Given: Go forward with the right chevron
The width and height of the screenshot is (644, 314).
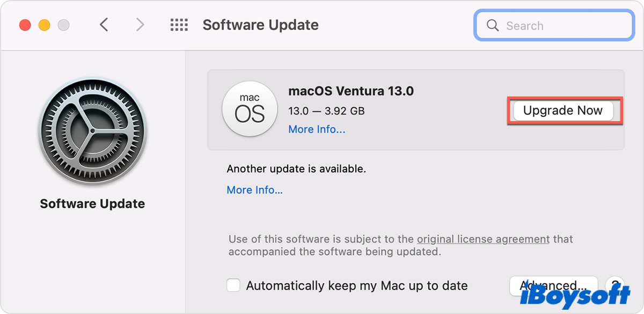Looking at the screenshot, I should (x=140, y=25).
